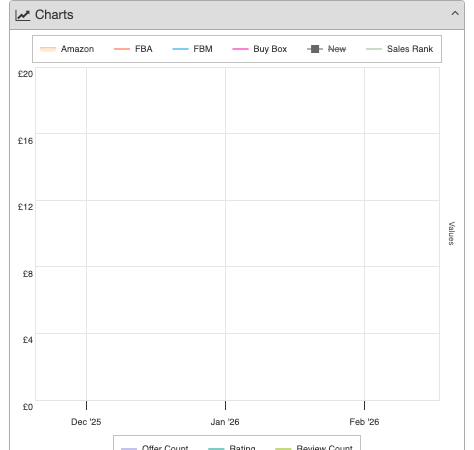Collapse the Charts panel with the chevron
Image resolution: width=474 pixels, height=450 pixels.
pyautogui.click(x=455, y=13)
